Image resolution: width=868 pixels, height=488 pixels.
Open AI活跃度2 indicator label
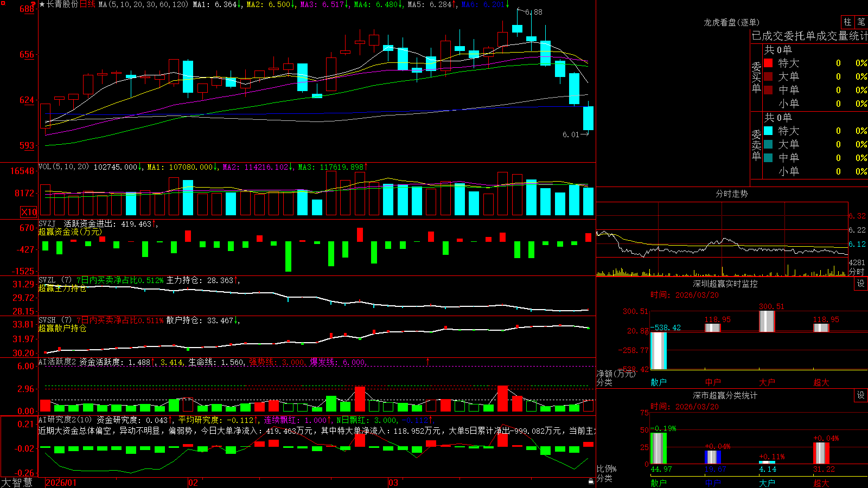[58, 362]
